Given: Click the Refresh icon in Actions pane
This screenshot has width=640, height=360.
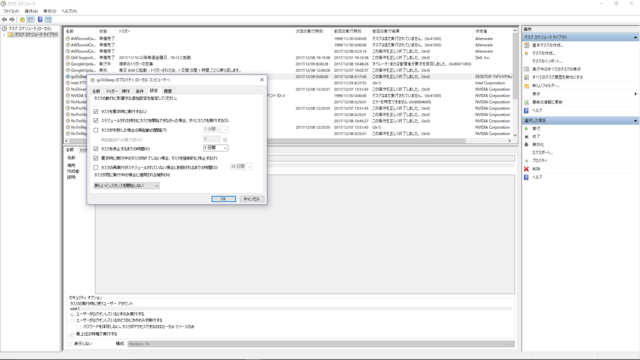Looking at the screenshot, I should 527,102.
